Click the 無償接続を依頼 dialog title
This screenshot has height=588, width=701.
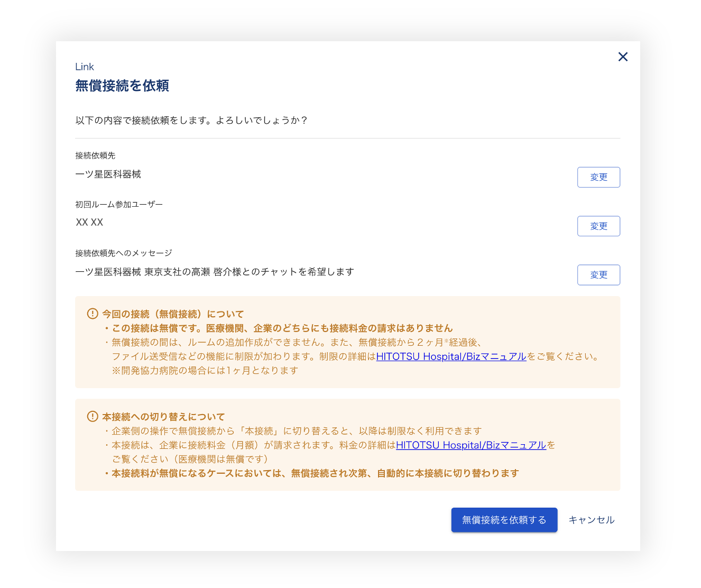point(122,86)
